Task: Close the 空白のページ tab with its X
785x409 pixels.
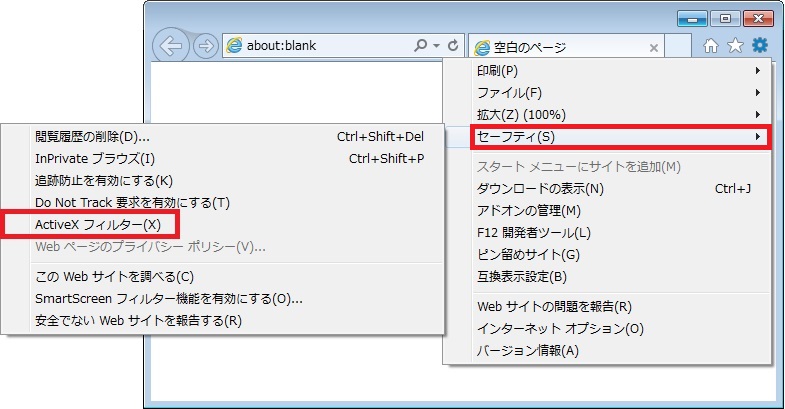Action: pos(653,48)
